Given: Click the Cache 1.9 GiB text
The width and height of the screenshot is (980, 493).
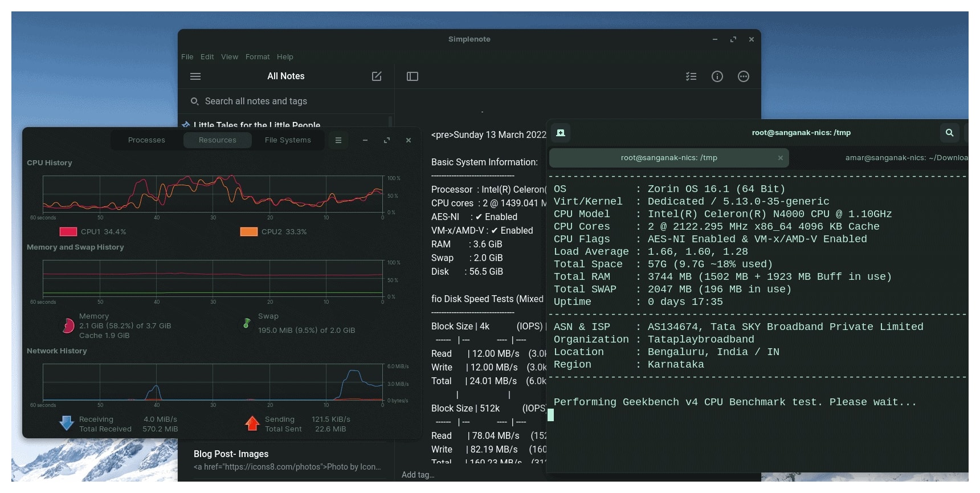Looking at the screenshot, I should coord(104,336).
